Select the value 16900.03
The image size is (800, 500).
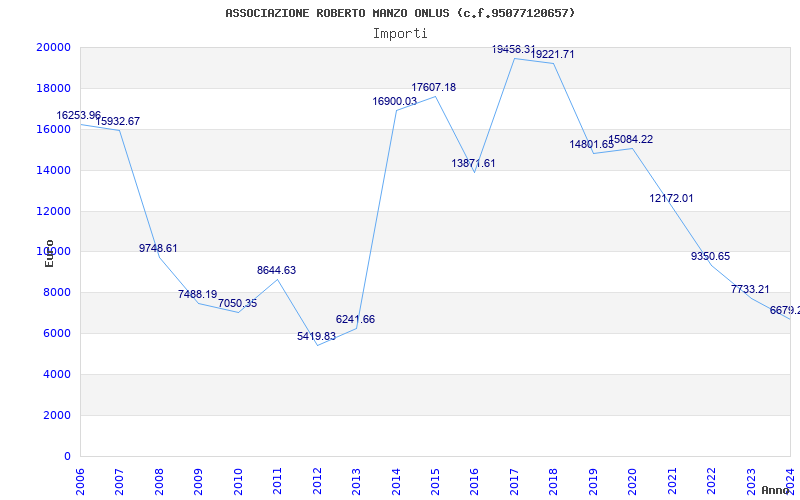click(x=394, y=102)
